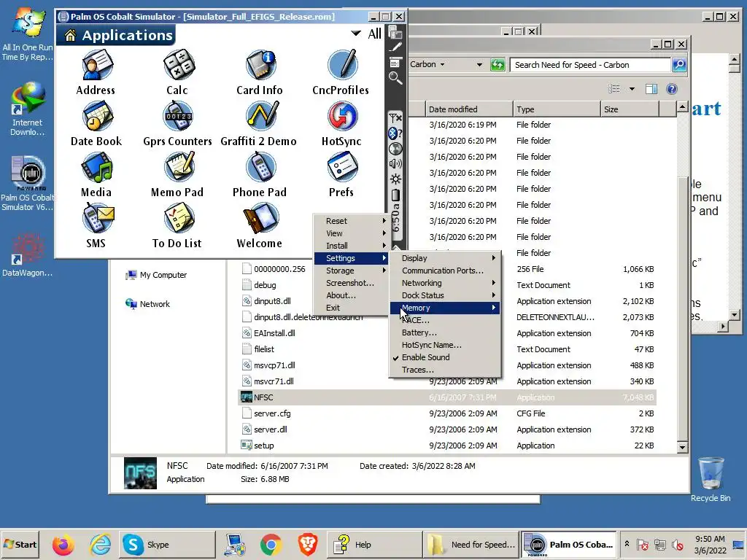Click the Explorer file list scroll-down arrow

[x=682, y=447]
